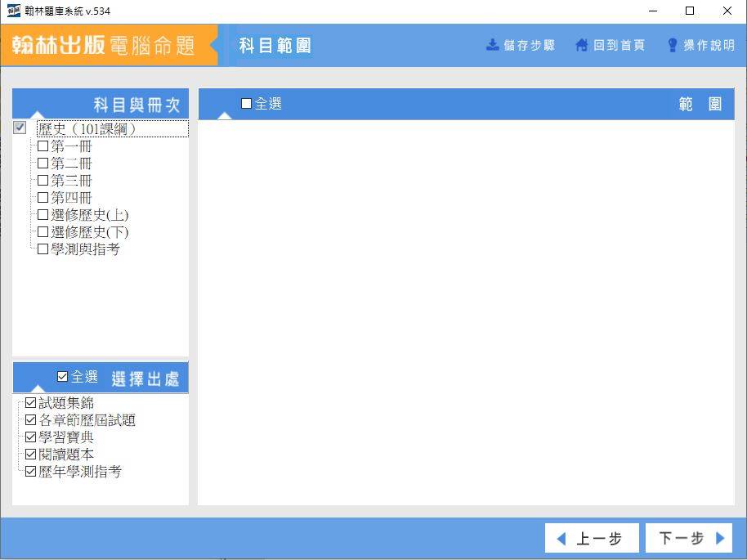The image size is (747, 560).
Task: Select the 歷史（101課綱） tree label
Action: tap(113, 128)
